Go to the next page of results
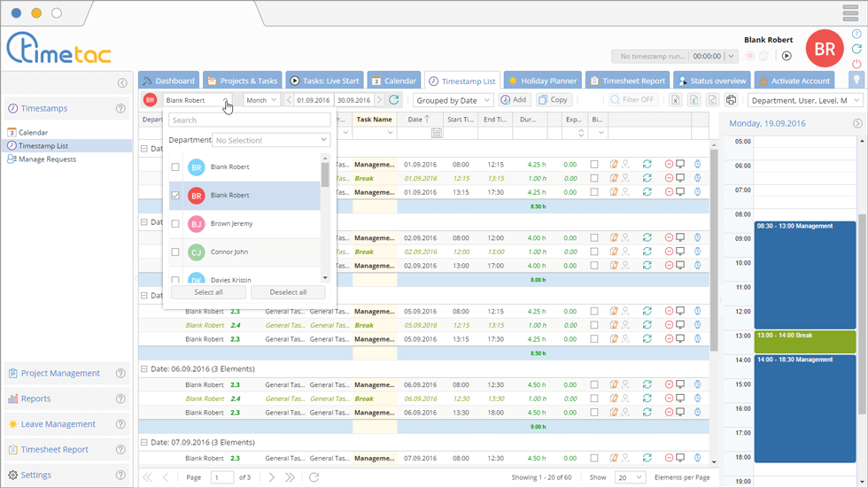The height and width of the screenshot is (488, 868). 272,477
